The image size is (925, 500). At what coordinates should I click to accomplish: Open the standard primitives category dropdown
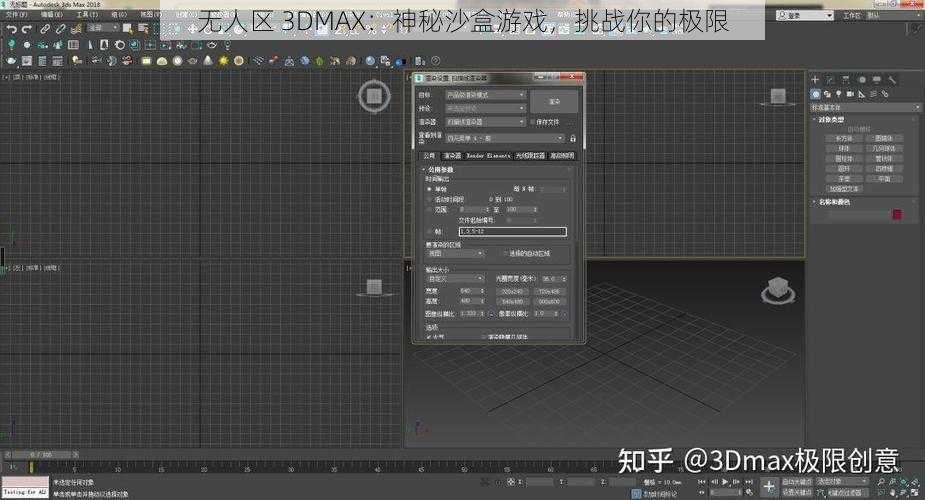[x=864, y=108]
